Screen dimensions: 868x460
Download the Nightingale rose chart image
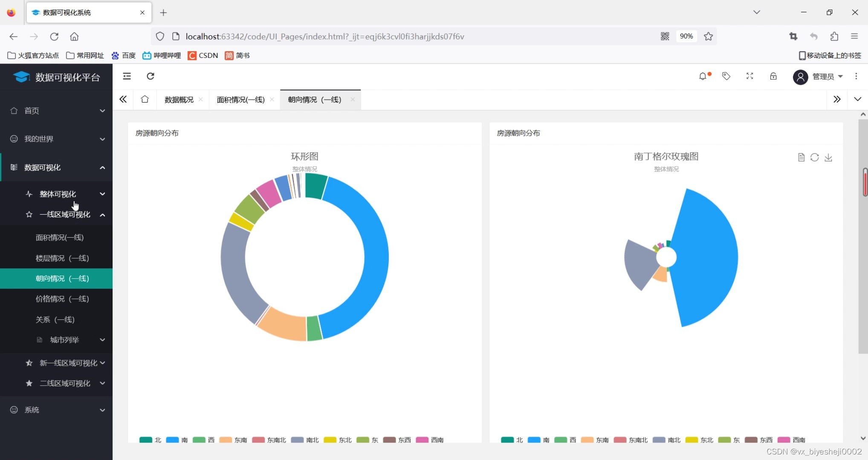click(x=828, y=158)
